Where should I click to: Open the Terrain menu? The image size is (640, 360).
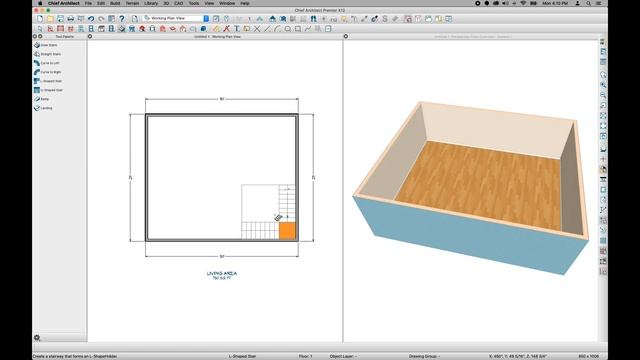[132, 3]
